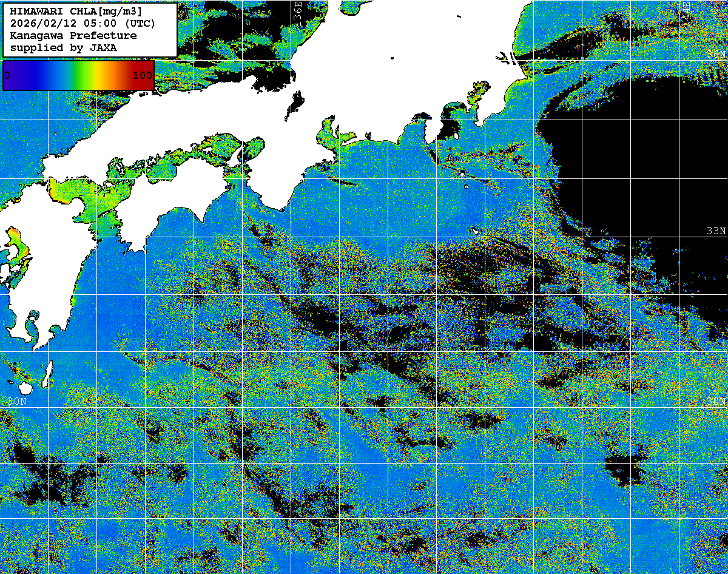Click the round Yakushima island south of Kyushu
This screenshot has height=574, width=728.
(x=25, y=388)
